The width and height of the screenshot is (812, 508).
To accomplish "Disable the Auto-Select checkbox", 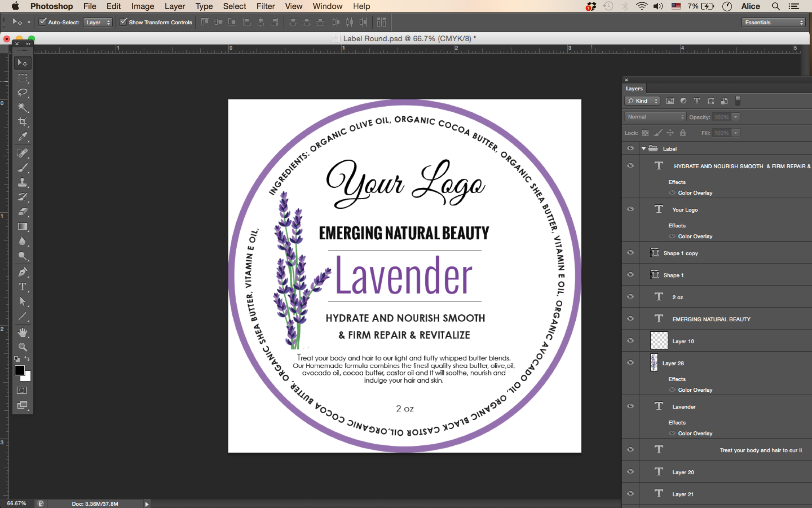I will tap(42, 22).
